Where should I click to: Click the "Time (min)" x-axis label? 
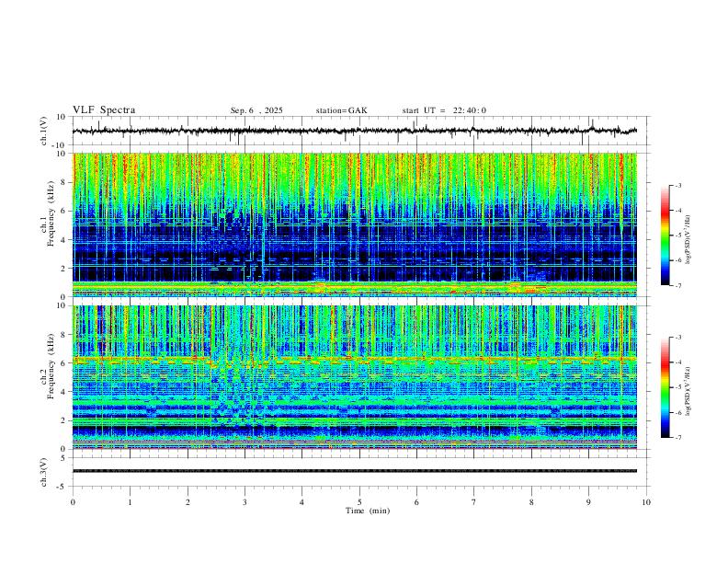(368, 511)
